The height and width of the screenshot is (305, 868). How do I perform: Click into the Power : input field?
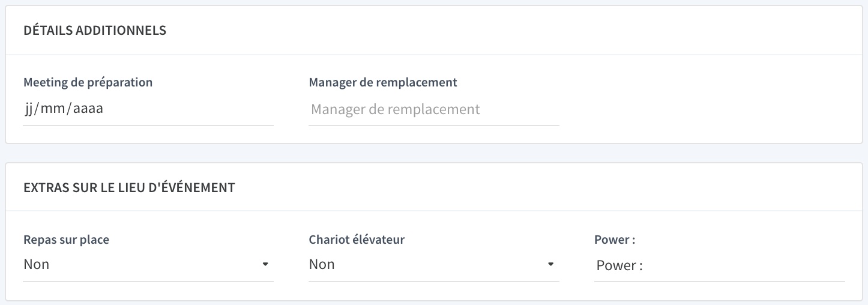720,265
